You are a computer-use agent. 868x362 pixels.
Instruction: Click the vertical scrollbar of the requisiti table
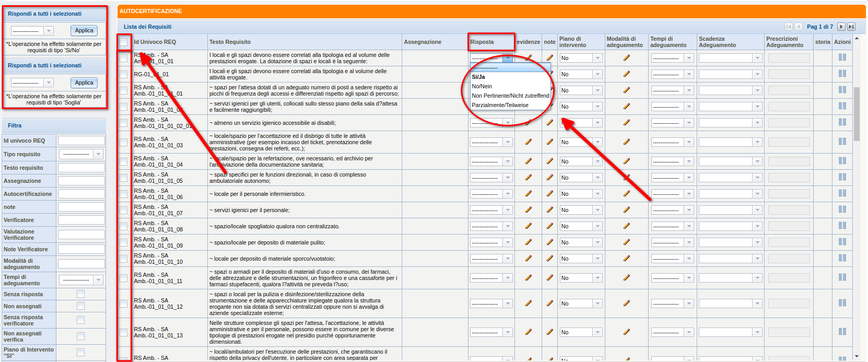[x=857, y=114]
